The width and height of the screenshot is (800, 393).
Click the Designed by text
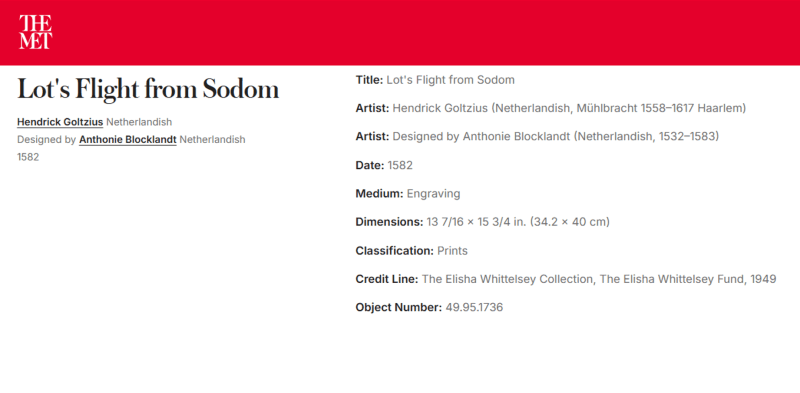(47, 140)
